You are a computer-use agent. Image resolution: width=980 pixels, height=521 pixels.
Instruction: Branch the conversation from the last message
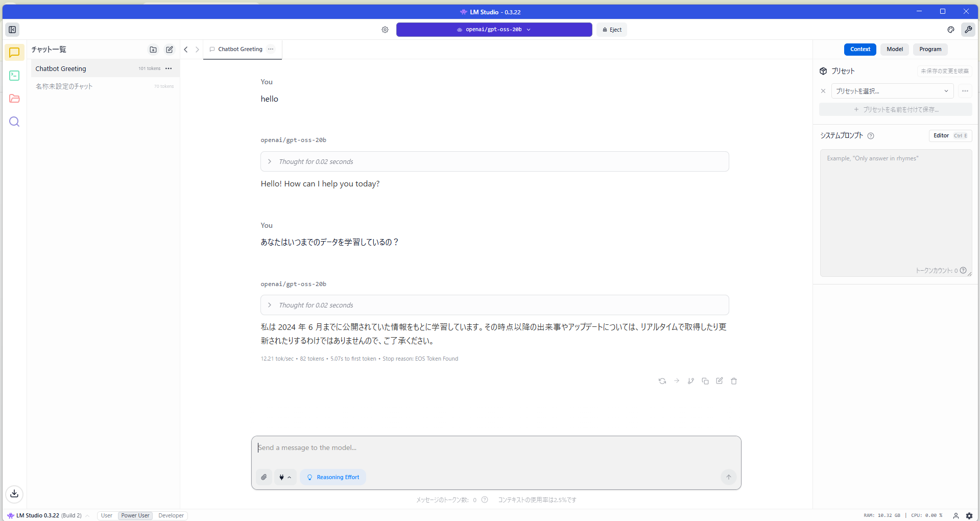691,381
